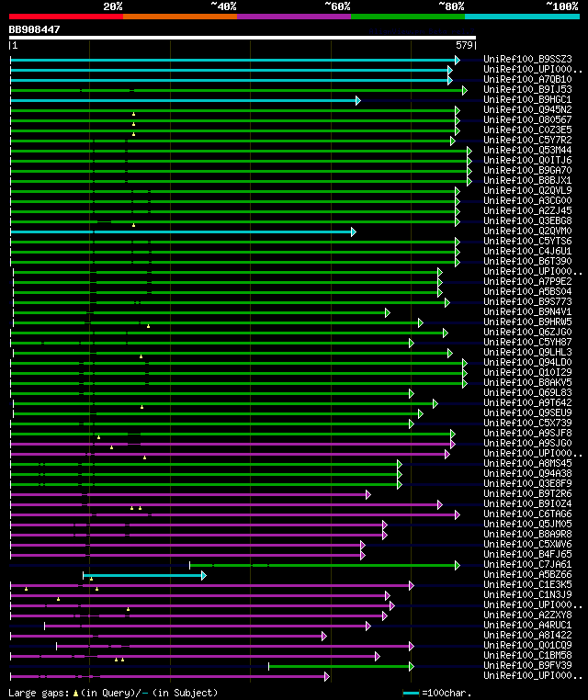Screen dimensions: 588x700
Task: Select the UniRef100_C0Z3E5 label
Action: click(x=527, y=130)
